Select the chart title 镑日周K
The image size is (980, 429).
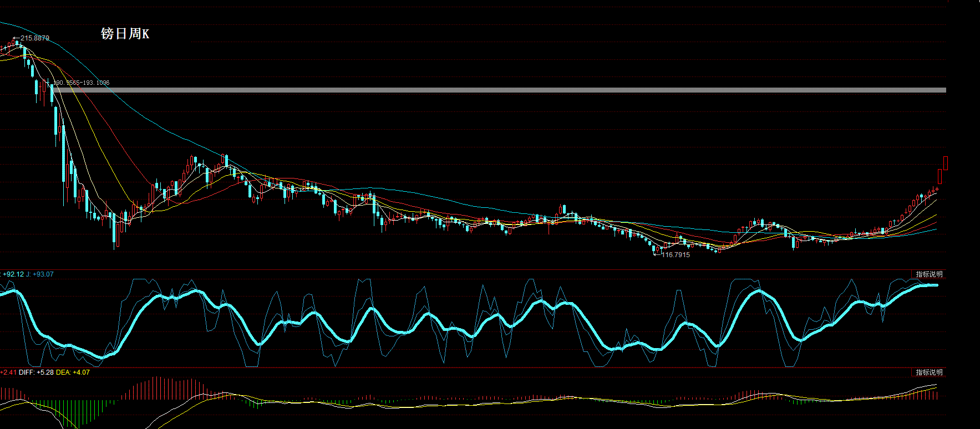coord(125,34)
